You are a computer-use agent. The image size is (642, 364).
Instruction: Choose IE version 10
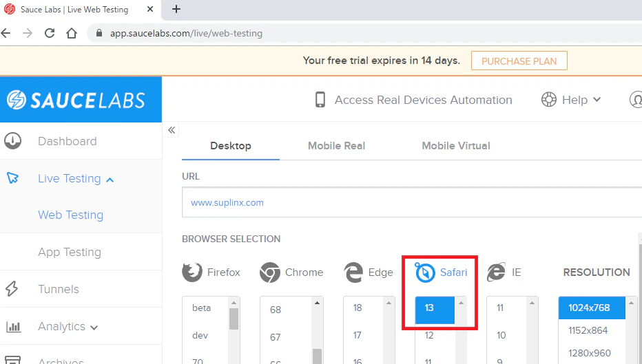501,335
